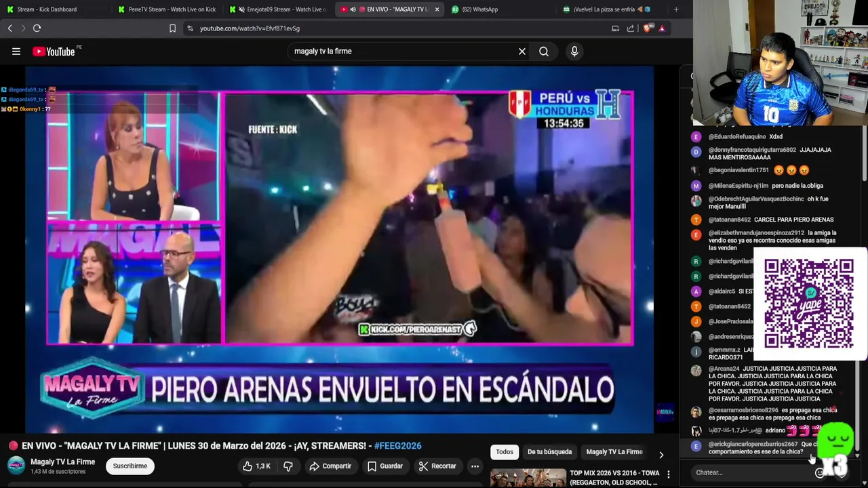Image resolution: width=868 pixels, height=488 pixels.
Task: Open the Brave Shields lion icon
Action: [647, 28]
